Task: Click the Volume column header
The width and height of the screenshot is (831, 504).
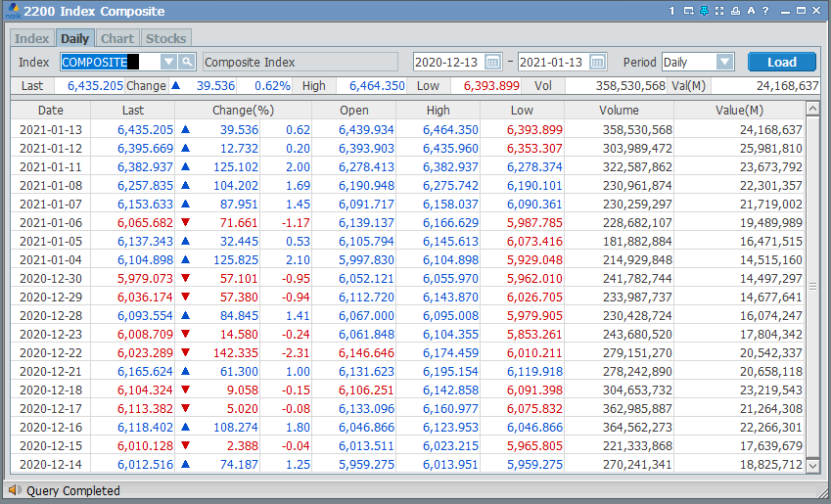Action: click(x=619, y=111)
